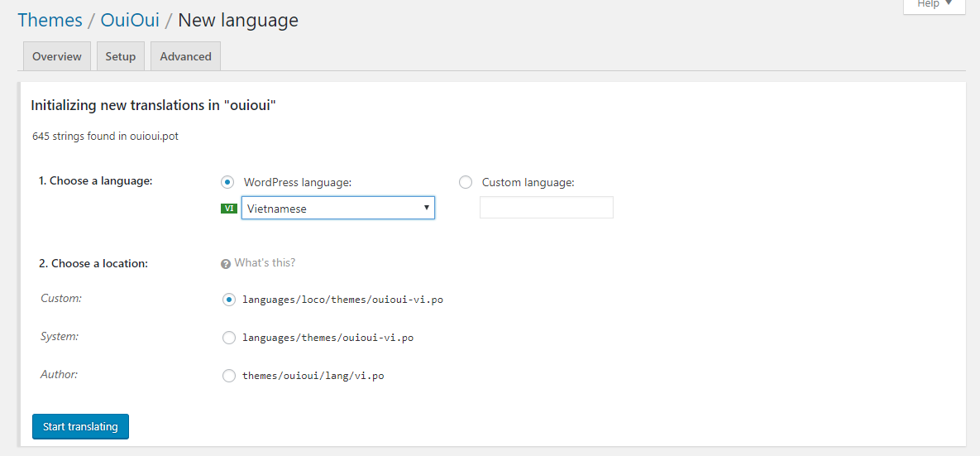The width and height of the screenshot is (980, 456).
Task: Click the languages/loco/themes/ouioui-vi.po path text
Action: click(x=343, y=300)
